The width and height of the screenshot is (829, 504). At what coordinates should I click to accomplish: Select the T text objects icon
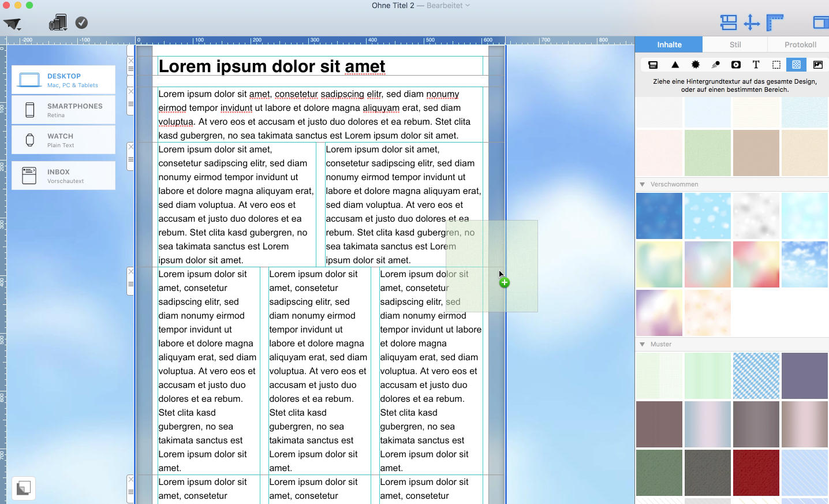point(756,65)
